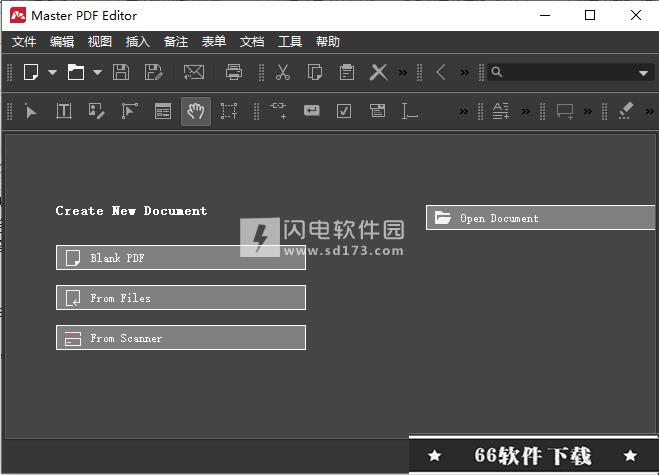Open the 工具 menu
This screenshot has height=475, width=659.
point(290,42)
